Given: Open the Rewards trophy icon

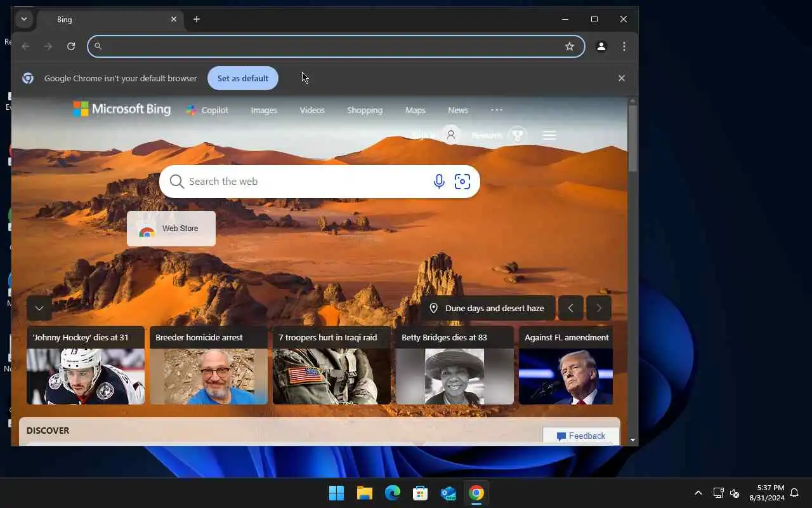Looking at the screenshot, I should point(518,135).
